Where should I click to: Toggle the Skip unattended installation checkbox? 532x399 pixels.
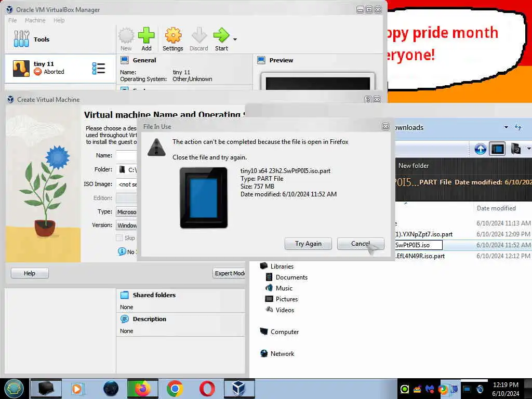coord(119,238)
